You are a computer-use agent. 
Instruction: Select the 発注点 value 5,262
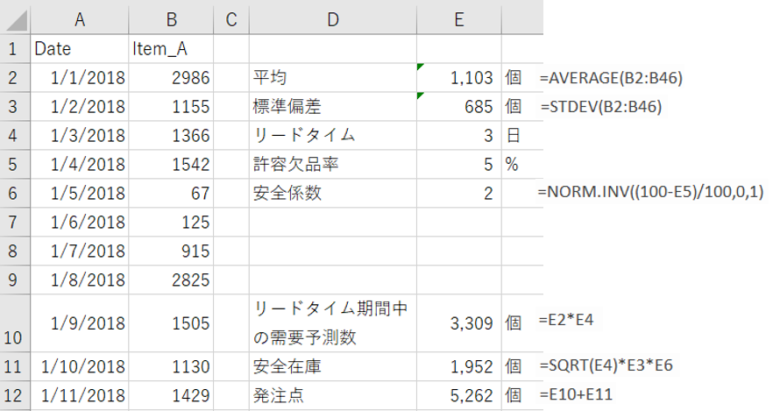[x=459, y=395]
